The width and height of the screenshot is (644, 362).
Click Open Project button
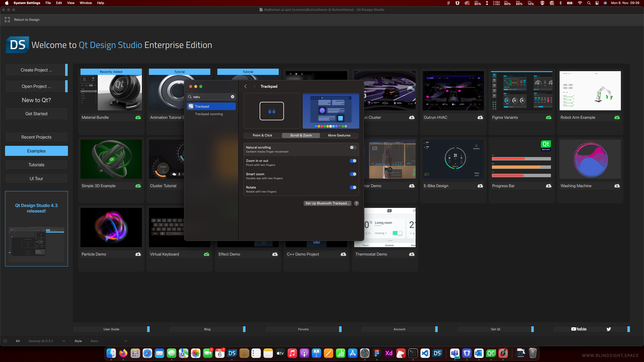36,86
